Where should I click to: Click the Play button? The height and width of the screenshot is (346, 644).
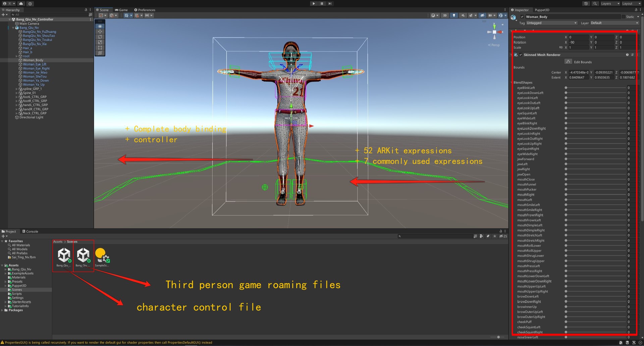pyautogui.click(x=314, y=3)
